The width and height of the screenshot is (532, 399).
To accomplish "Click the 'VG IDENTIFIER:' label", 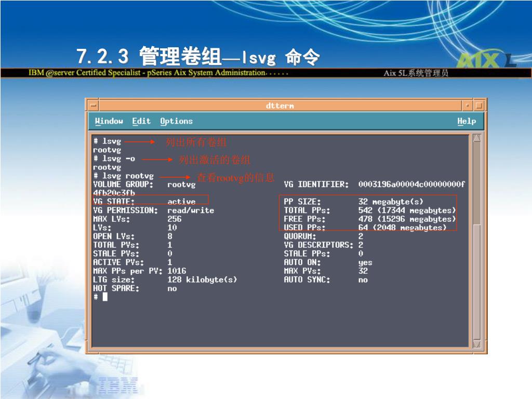I will point(316,184).
